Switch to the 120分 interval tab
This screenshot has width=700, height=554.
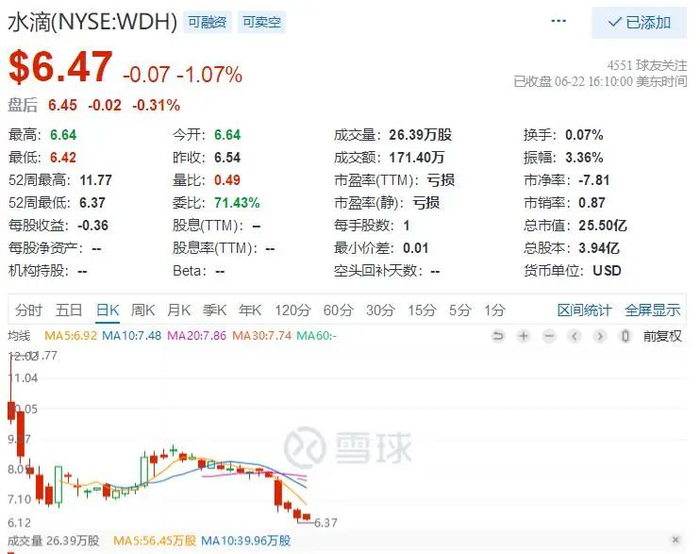point(292,310)
